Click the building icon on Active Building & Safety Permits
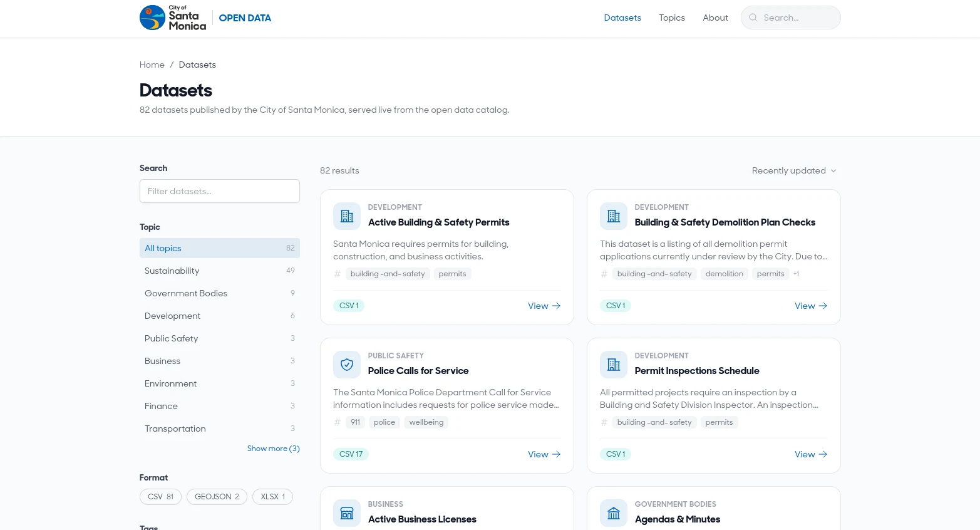 click(347, 216)
